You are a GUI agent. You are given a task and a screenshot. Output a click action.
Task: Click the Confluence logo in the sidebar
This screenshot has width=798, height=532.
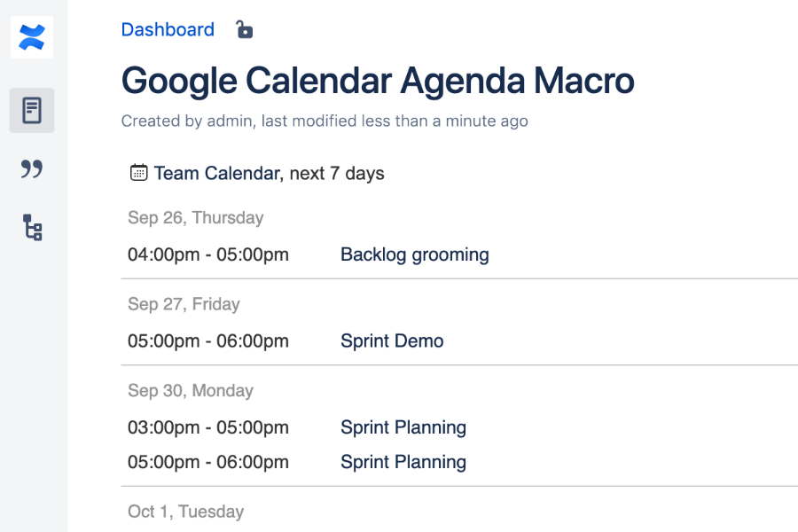[x=32, y=37]
